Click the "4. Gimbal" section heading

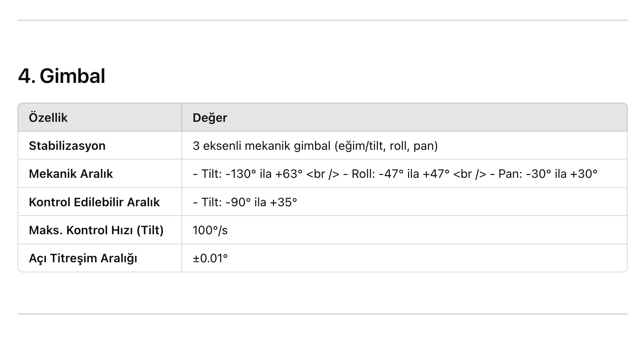pos(62,76)
